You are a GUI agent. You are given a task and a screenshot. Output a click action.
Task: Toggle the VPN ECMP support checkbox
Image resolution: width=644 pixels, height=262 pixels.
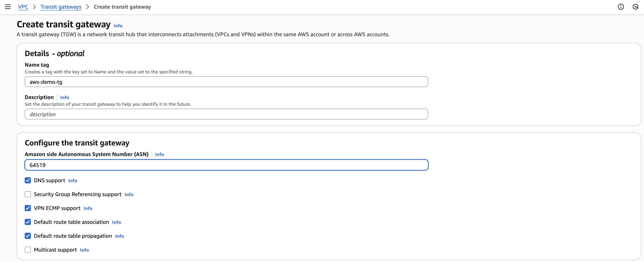pyautogui.click(x=28, y=208)
